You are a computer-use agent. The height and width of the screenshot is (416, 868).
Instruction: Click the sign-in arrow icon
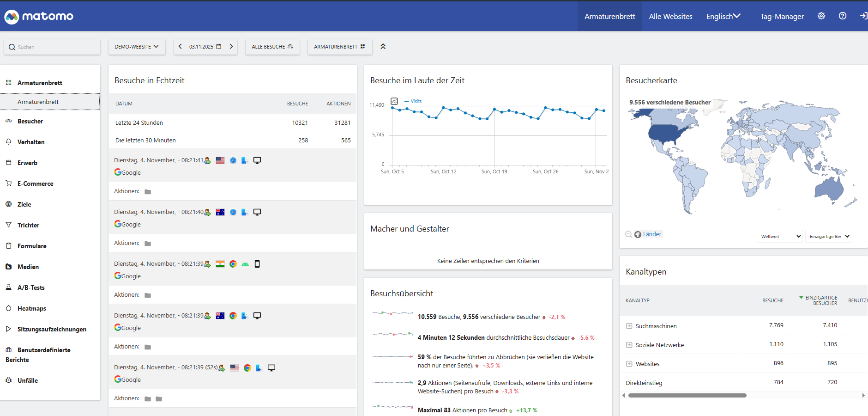863,16
